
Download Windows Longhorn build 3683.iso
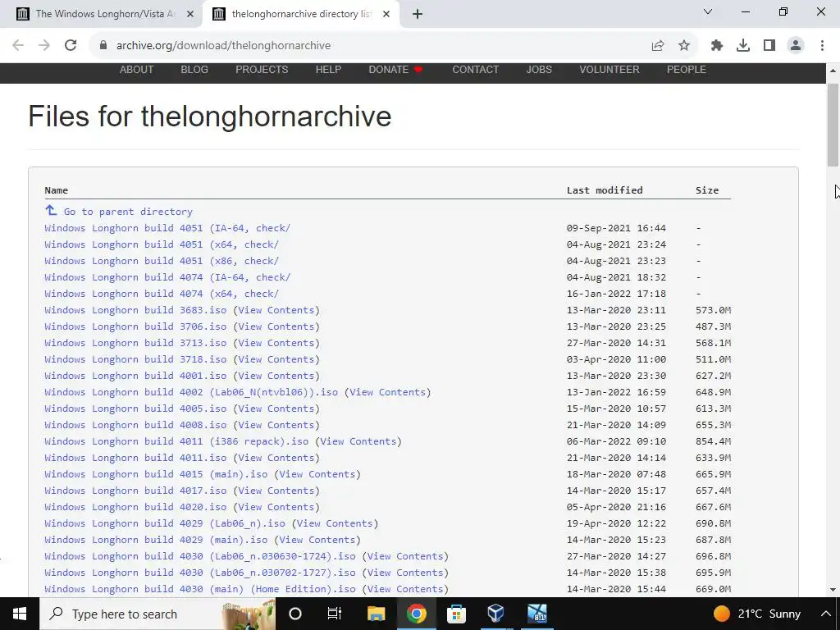click(x=135, y=310)
